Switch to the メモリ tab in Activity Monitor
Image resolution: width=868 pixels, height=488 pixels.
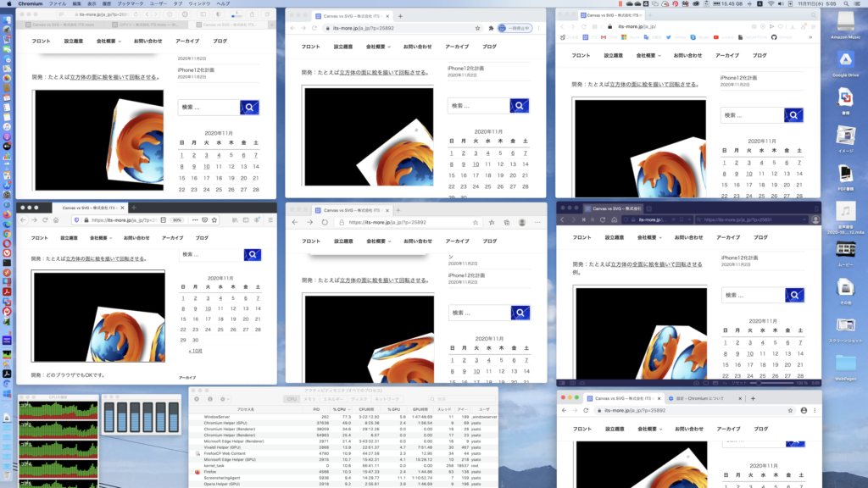[x=309, y=398]
